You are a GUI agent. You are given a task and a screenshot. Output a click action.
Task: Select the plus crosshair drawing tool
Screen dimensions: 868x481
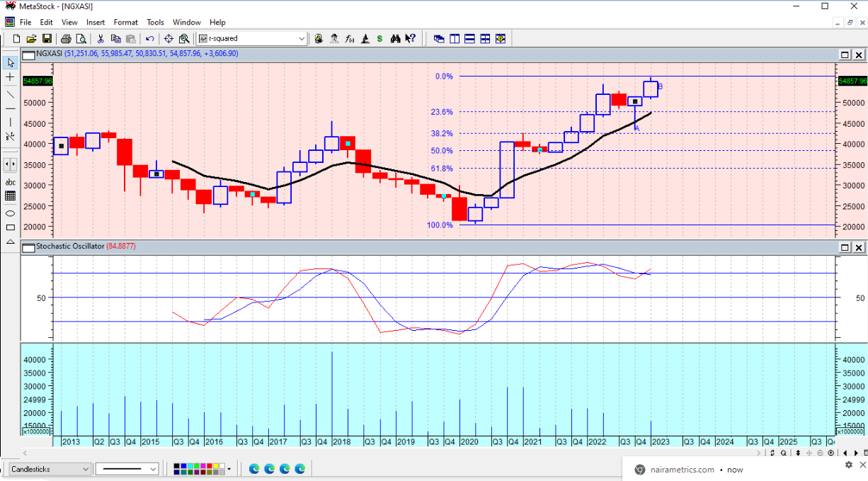tap(10, 77)
